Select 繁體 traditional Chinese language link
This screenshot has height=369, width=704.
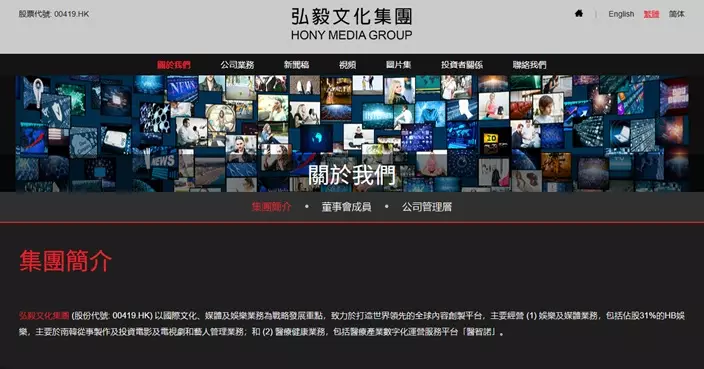click(x=651, y=14)
